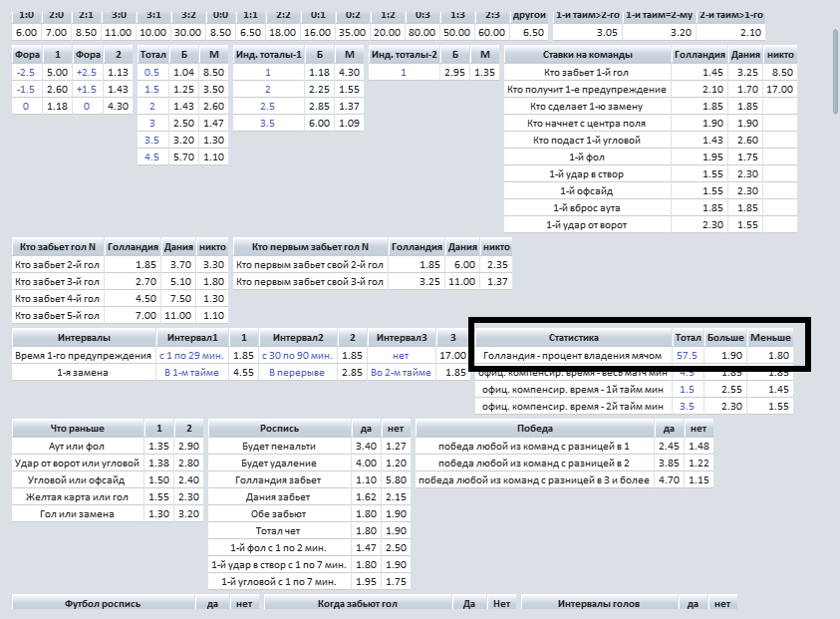This screenshot has width=840, height=619.
Task: Pick 6.00 odds for individual total 3.5
Action: tap(319, 124)
